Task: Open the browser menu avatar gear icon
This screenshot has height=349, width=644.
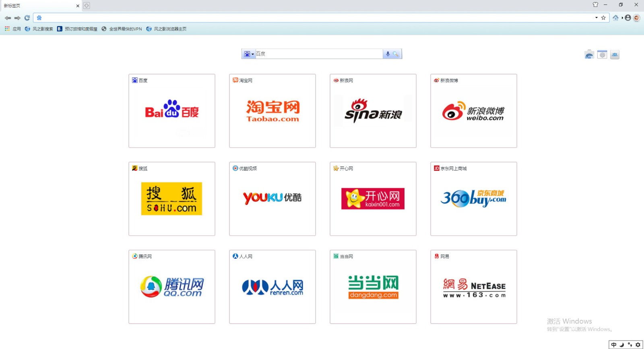Action: click(636, 18)
